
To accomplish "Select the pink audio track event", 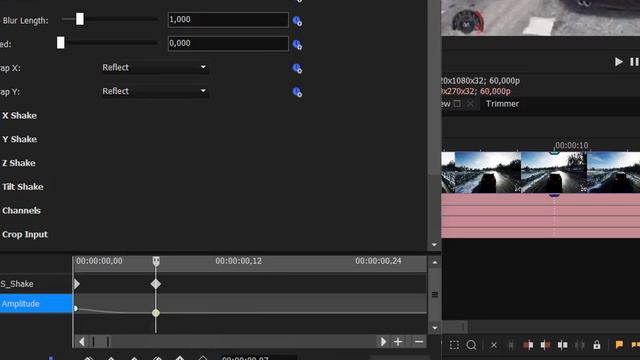I will pos(540,216).
